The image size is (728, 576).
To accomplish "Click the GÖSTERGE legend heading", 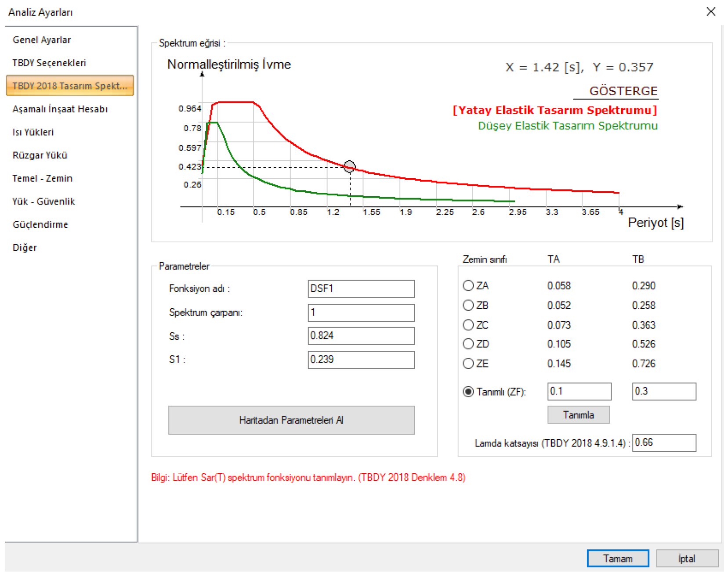I will (x=623, y=91).
